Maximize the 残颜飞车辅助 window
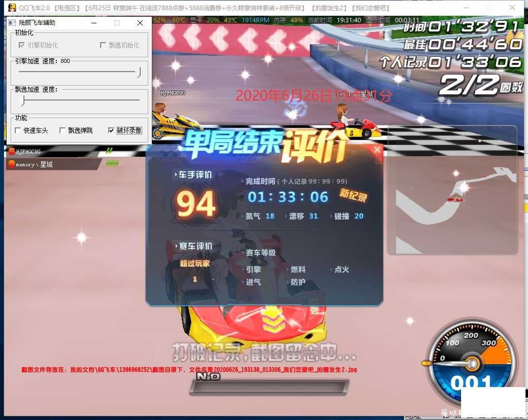This screenshot has width=528, height=420. pos(117,22)
